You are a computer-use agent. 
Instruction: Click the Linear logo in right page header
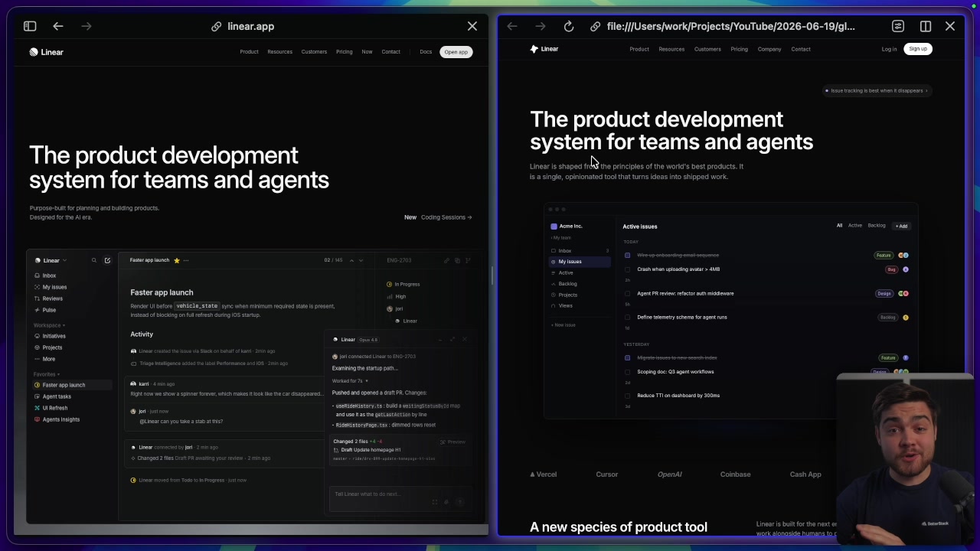pyautogui.click(x=544, y=49)
